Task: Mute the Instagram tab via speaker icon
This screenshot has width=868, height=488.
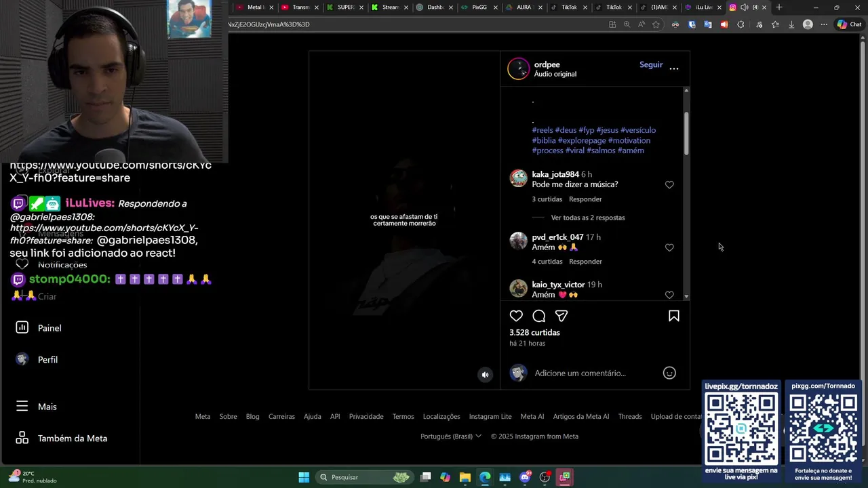Action: coord(745,7)
